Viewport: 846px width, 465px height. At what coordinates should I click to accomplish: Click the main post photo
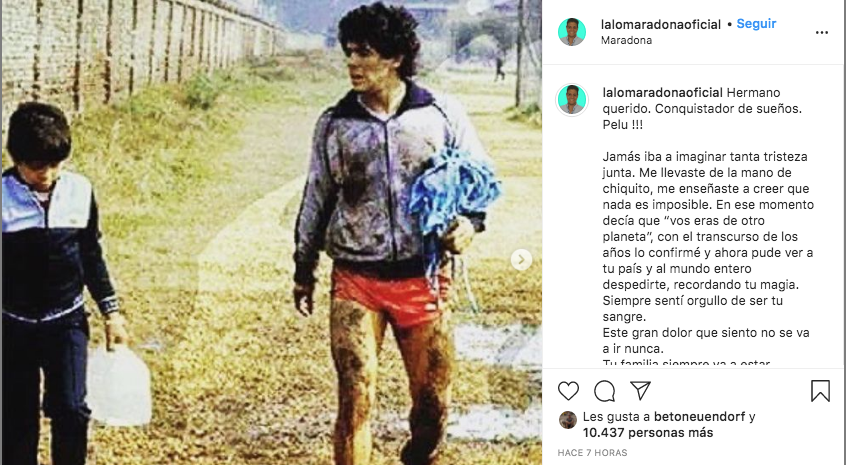tap(271, 232)
